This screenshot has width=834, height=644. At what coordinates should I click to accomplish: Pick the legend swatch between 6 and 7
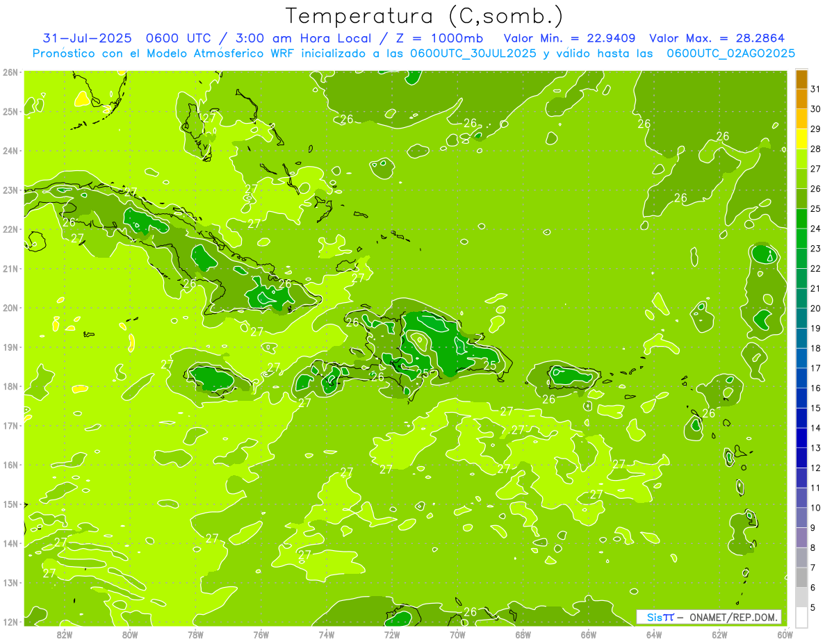pyautogui.click(x=801, y=578)
